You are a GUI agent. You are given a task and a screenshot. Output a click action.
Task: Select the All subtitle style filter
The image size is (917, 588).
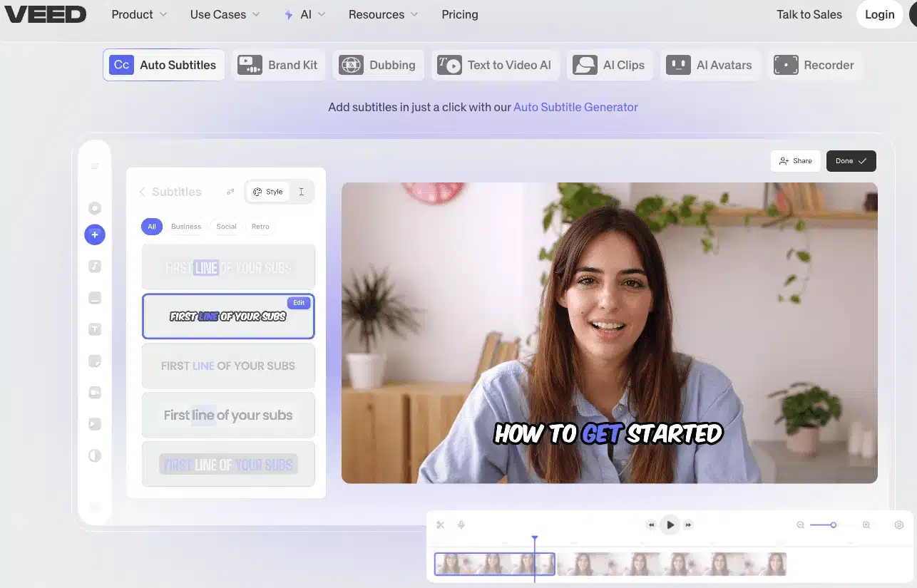(x=151, y=227)
